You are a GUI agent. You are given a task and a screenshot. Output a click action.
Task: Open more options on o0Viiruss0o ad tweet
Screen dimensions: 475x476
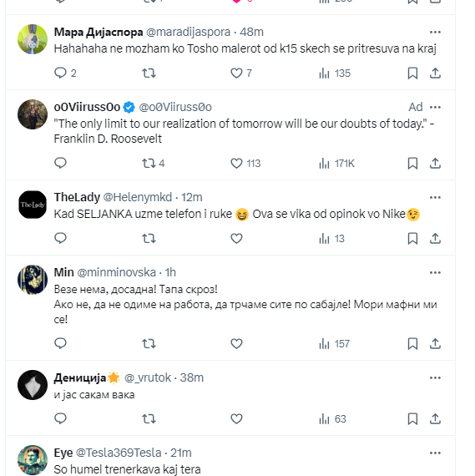(435, 107)
